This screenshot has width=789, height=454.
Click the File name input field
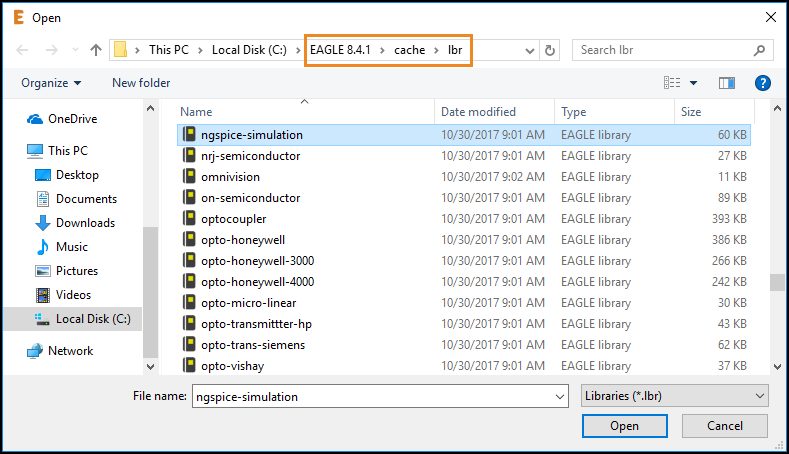pos(373,397)
